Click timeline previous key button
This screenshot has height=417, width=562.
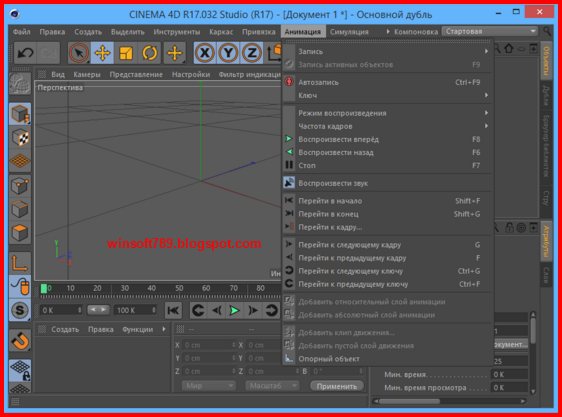coord(198,311)
